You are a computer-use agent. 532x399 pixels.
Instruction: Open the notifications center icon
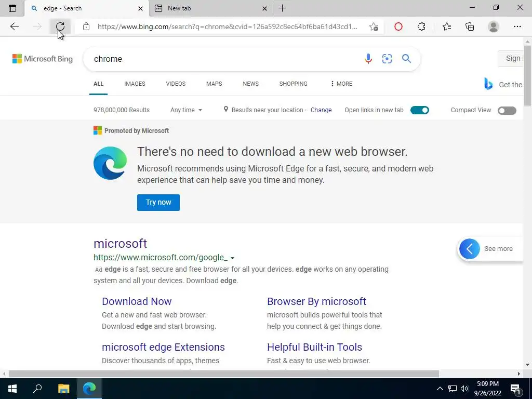point(516,389)
